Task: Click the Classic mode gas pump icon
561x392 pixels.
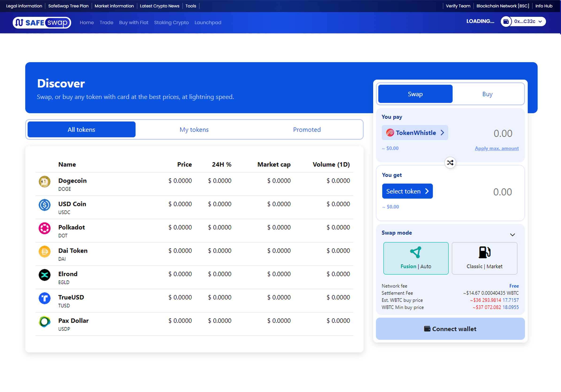Action: point(484,252)
